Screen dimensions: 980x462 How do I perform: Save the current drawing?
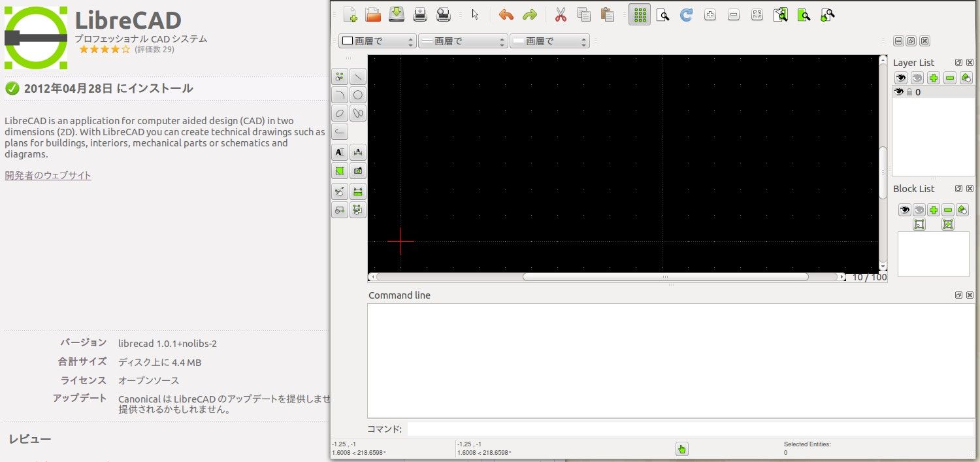(397, 14)
